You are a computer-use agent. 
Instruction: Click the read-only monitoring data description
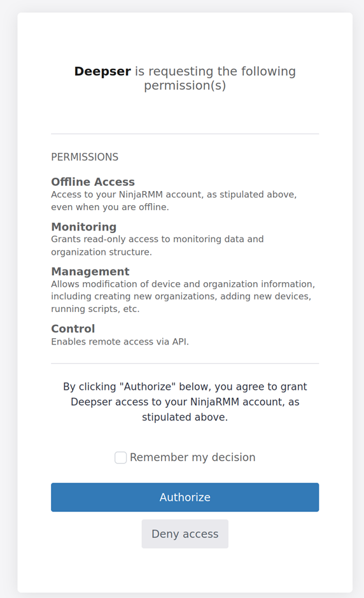pos(157,245)
